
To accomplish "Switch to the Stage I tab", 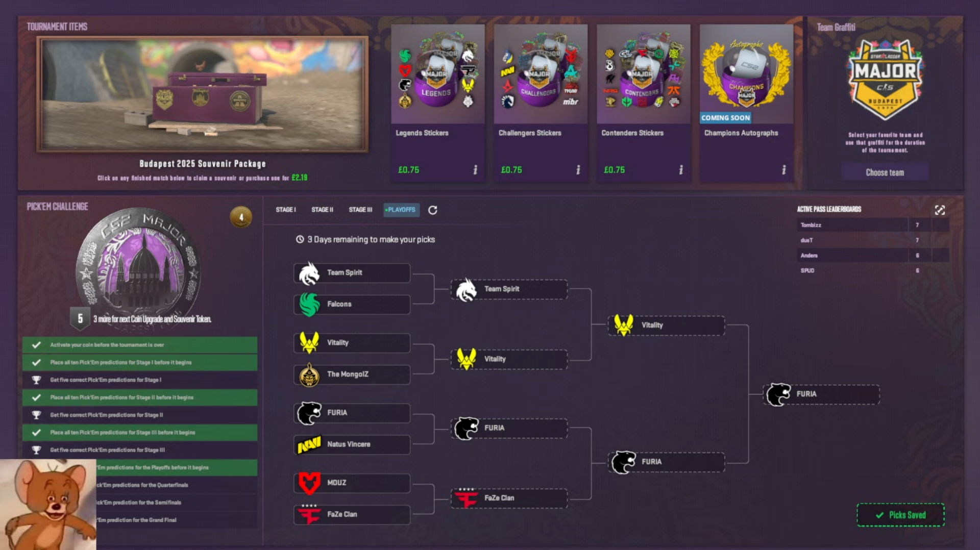I will tap(286, 210).
